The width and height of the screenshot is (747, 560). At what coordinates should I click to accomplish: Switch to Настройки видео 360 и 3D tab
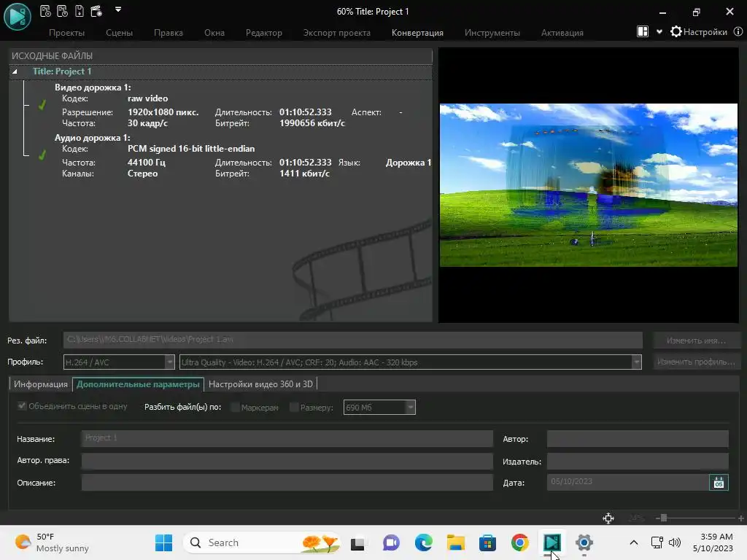coord(260,384)
